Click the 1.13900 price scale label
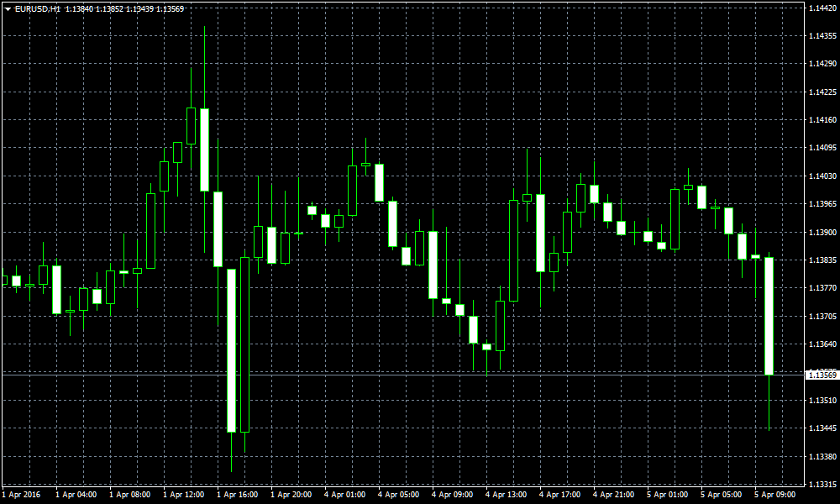 pyautogui.click(x=822, y=233)
